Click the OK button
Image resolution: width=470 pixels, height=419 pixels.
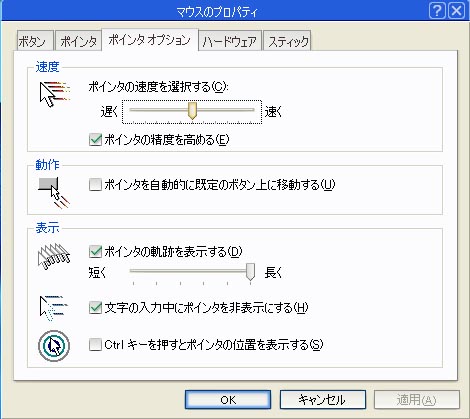[228, 400]
